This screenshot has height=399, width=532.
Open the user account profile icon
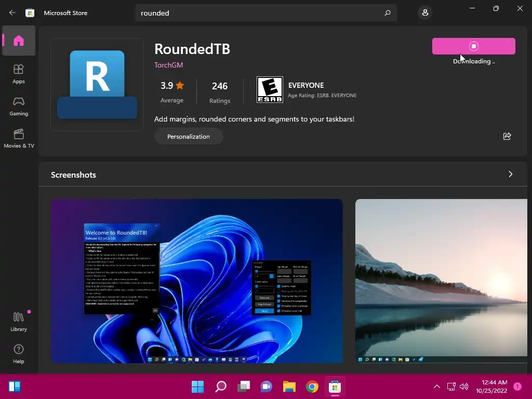pos(425,13)
